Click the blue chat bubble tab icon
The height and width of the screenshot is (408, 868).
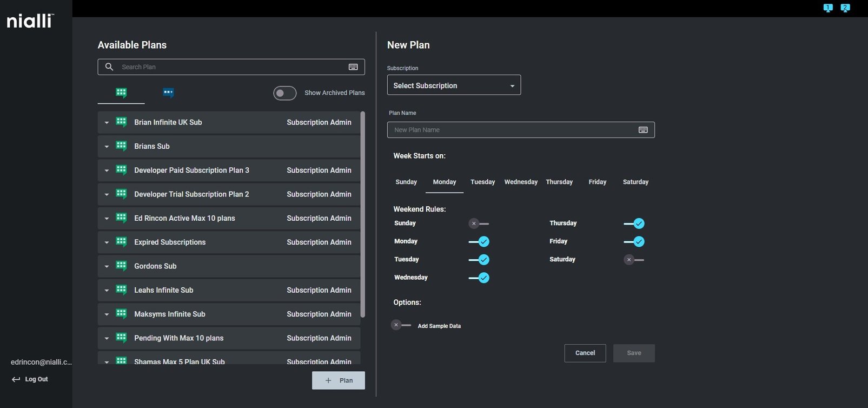point(168,93)
